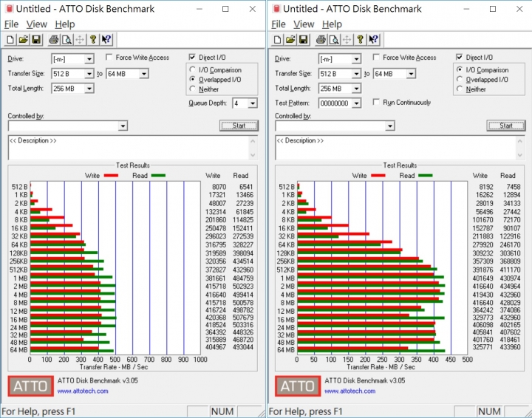The width and height of the screenshot is (532, 418).
Task: Open 64 MB transfer size dropdown, right window
Action: pyautogui.click(x=411, y=74)
